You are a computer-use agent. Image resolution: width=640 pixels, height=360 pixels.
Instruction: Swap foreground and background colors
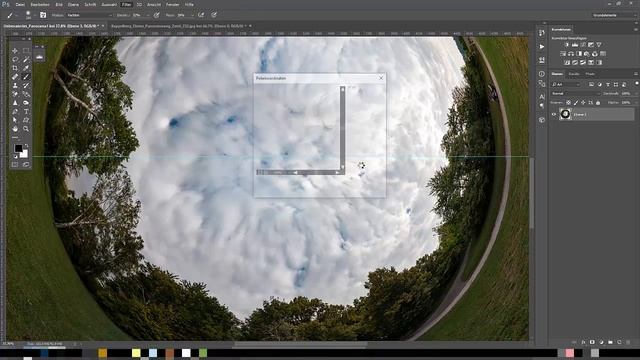click(27, 145)
